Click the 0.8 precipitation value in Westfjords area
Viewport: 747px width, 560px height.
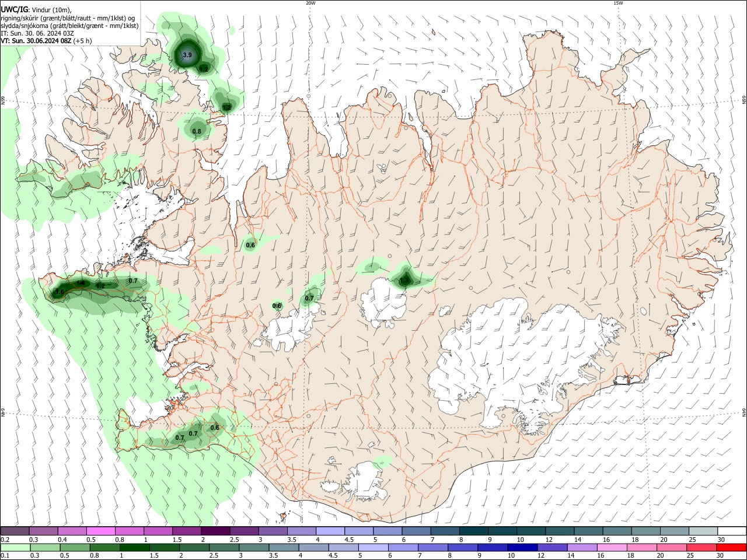197,131
